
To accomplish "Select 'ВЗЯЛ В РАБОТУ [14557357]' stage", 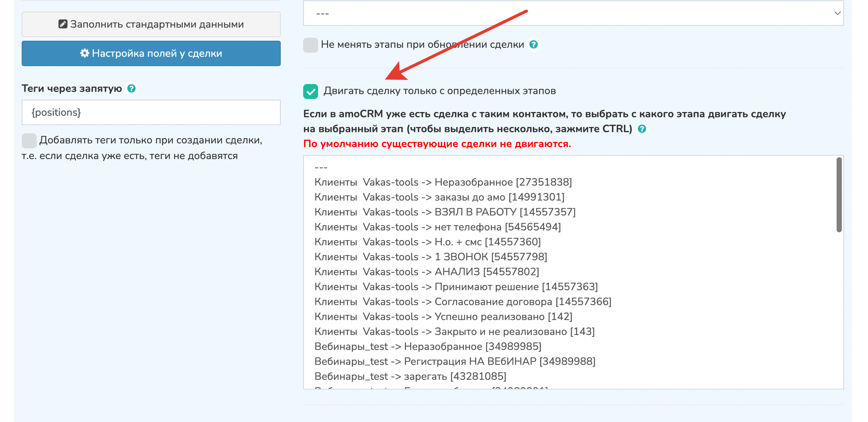I will (445, 212).
